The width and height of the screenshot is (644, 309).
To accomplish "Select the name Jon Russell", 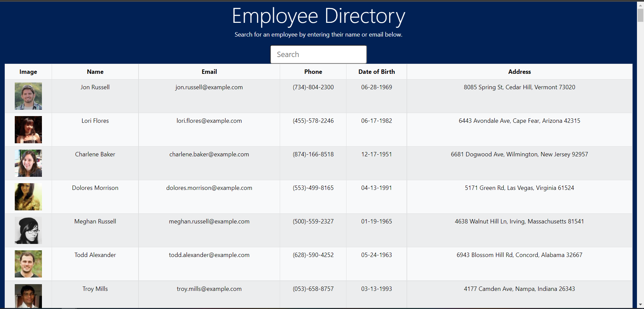I will [x=95, y=87].
